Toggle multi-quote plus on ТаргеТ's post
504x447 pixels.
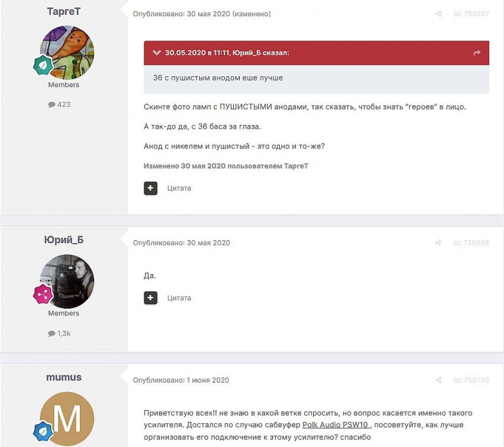pos(150,188)
